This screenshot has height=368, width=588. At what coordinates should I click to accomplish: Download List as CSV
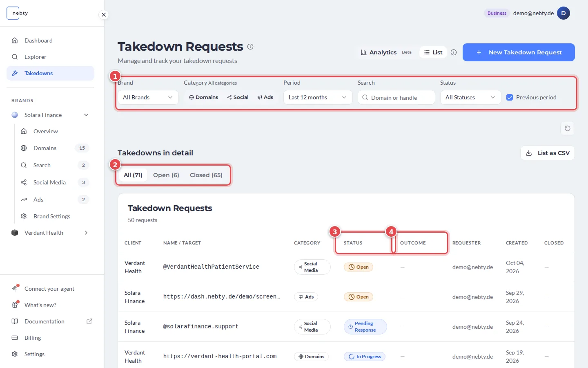tap(548, 153)
